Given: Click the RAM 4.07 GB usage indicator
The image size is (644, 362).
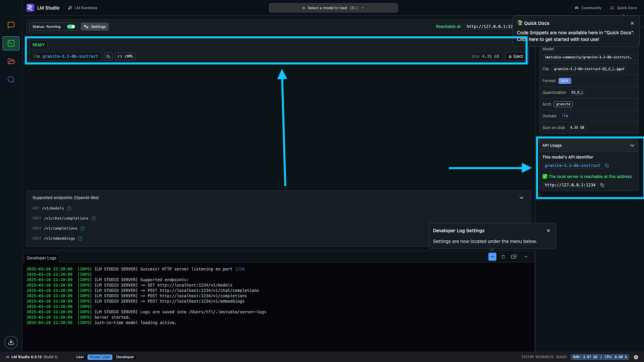Looking at the screenshot, I should click(x=586, y=357).
